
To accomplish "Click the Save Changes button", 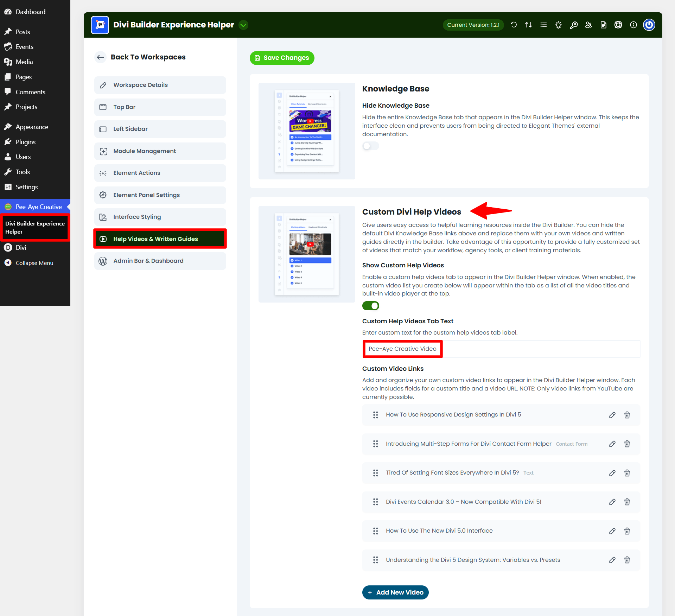I will point(282,58).
